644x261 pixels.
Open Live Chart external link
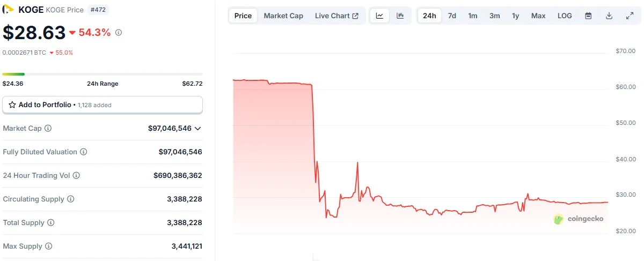tap(336, 16)
